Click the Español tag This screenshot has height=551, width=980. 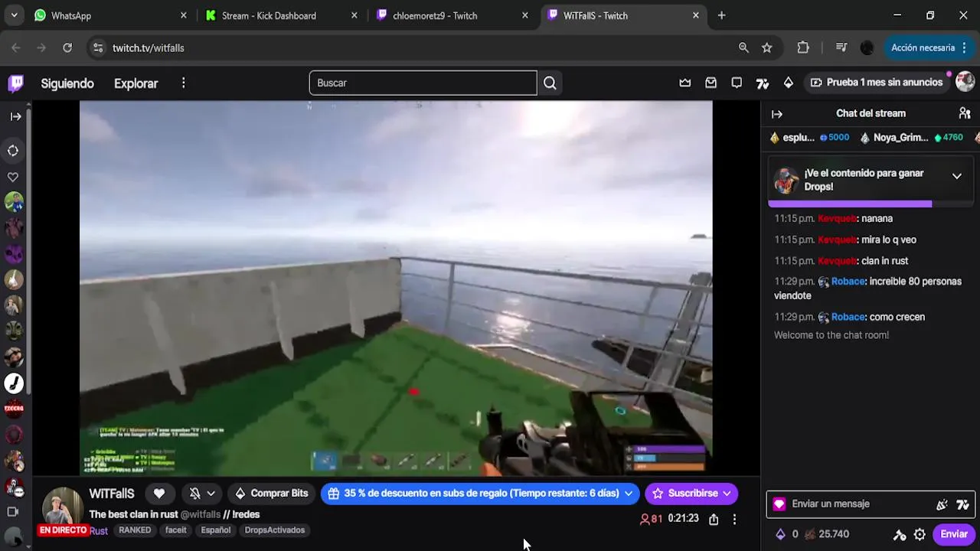tap(215, 530)
